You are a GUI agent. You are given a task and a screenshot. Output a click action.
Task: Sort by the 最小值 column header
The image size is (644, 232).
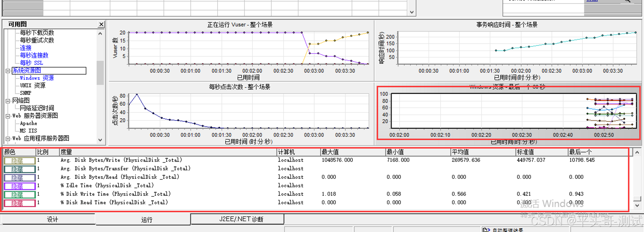tap(418, 152)
